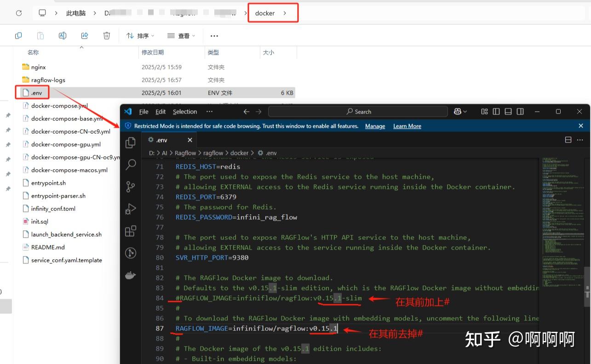The width and height of the screenshot is (591, 364).
Task: Open the Source Control view
Action: pos(131,186)
